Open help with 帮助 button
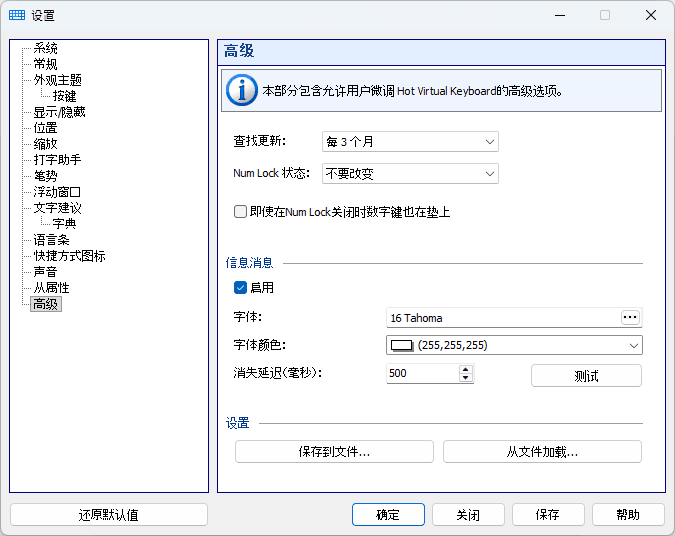 [x=628, y=515]
